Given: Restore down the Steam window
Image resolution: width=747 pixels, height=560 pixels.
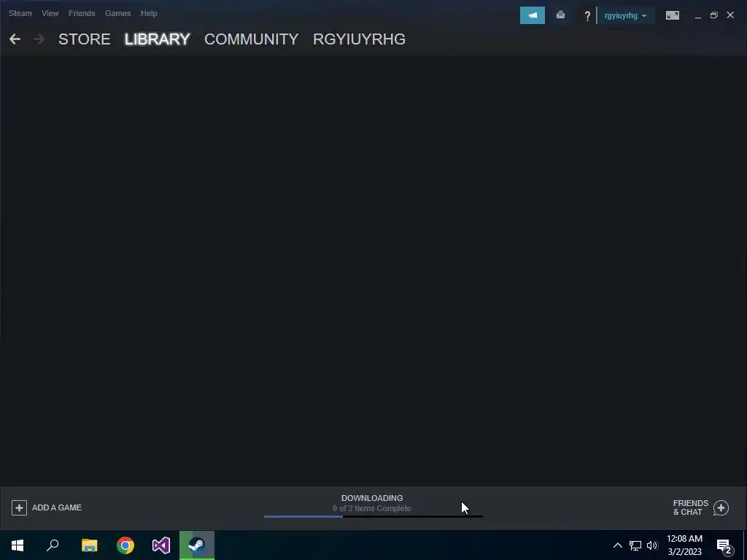Looking at the screenshot, I should point(713,16).
